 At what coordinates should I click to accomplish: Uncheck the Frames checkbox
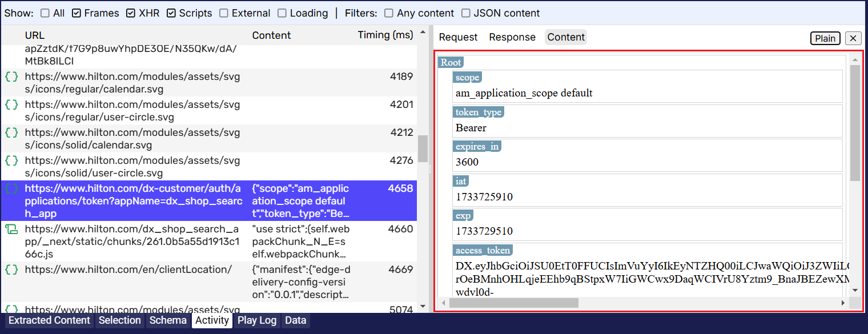click(x=77, y=13)
